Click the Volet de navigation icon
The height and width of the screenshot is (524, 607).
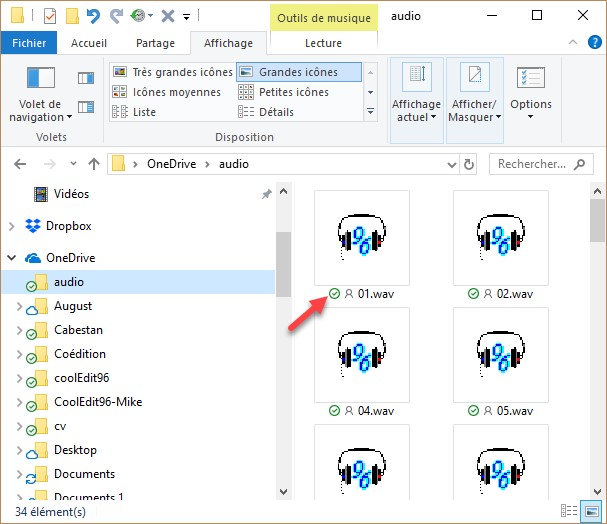[40, 79]
